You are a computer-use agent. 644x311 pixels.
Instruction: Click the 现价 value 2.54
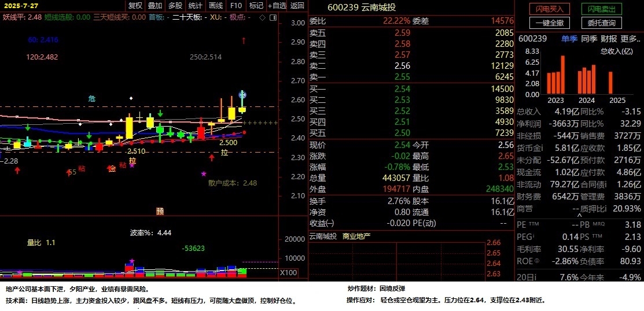(x=403, y=145)
